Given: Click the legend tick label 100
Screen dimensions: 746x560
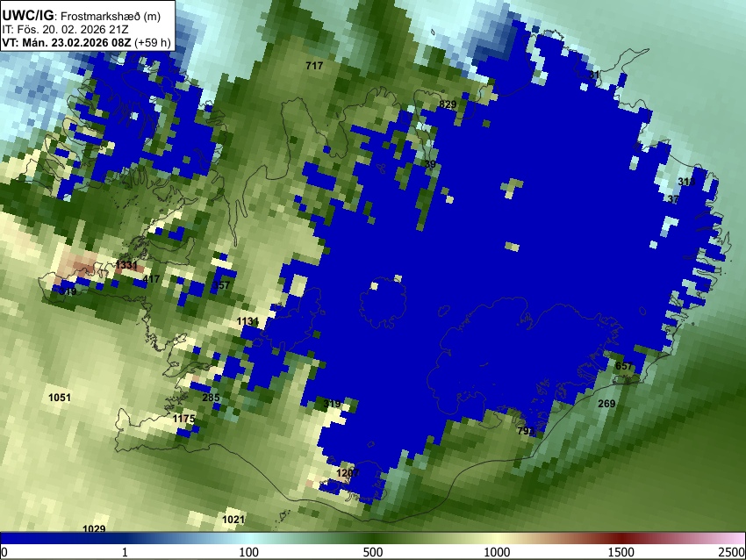Looking at the screenshot, I should [x=248, y=552].
